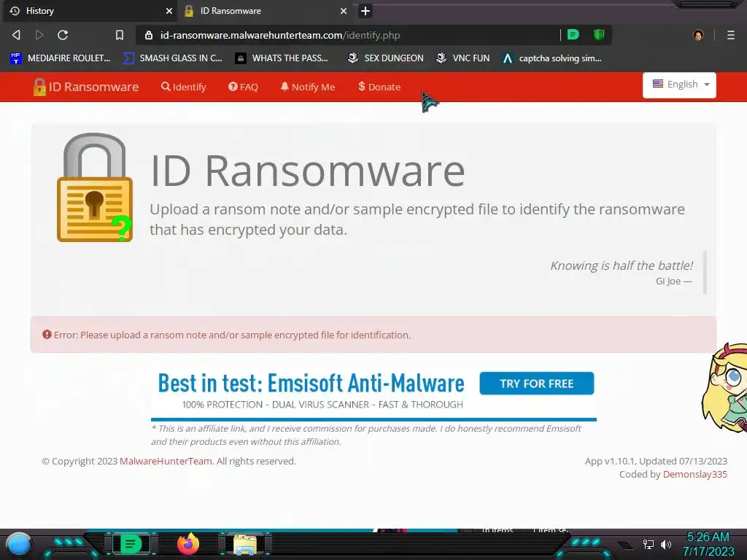Click the network tray icon
747x560 pixels.
point(649,544)
